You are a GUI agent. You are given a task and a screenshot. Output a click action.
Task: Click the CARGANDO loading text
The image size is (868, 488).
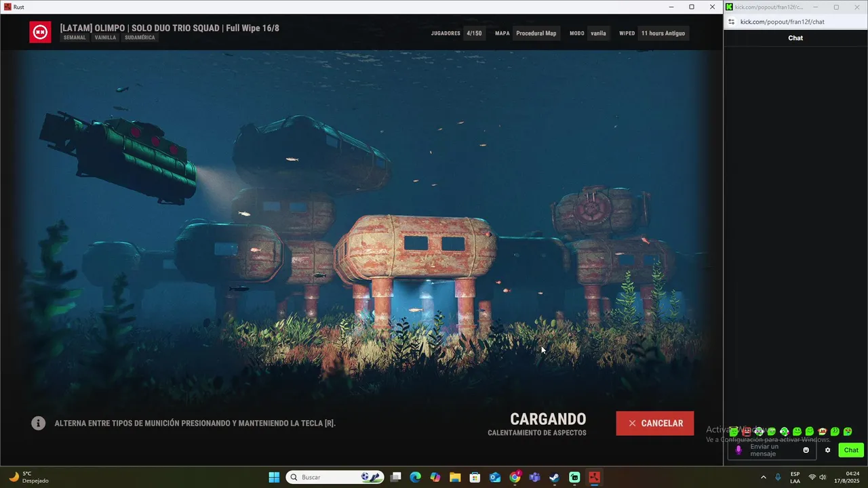click(x=548, y=419)
